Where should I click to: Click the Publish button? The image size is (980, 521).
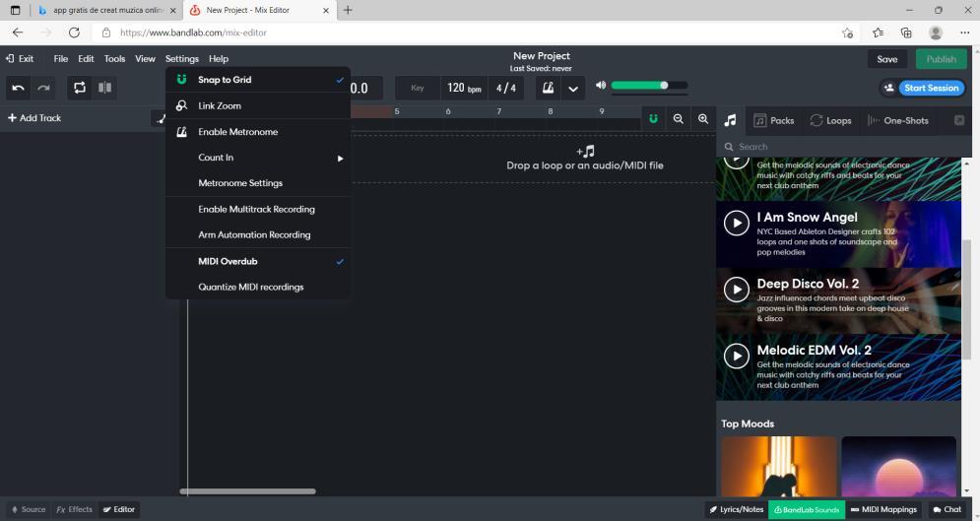pyautogui.click(x=942, y=59)
